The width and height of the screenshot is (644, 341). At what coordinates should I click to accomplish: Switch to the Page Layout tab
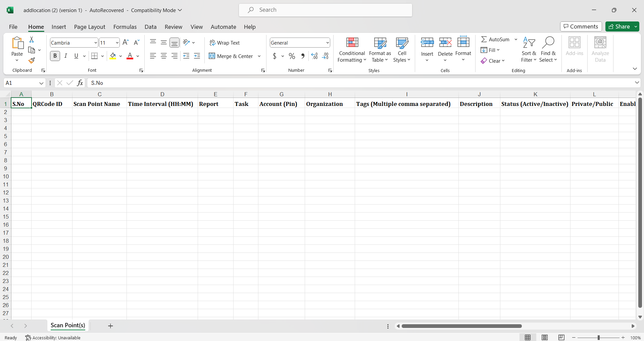(90, 27)
